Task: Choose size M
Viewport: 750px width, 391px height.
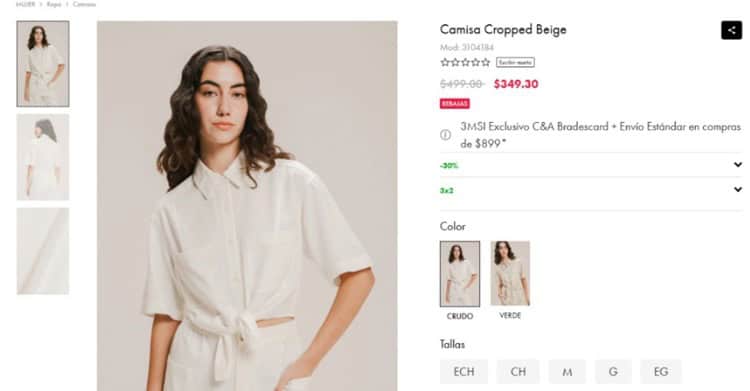Action: tap(567, 371)
